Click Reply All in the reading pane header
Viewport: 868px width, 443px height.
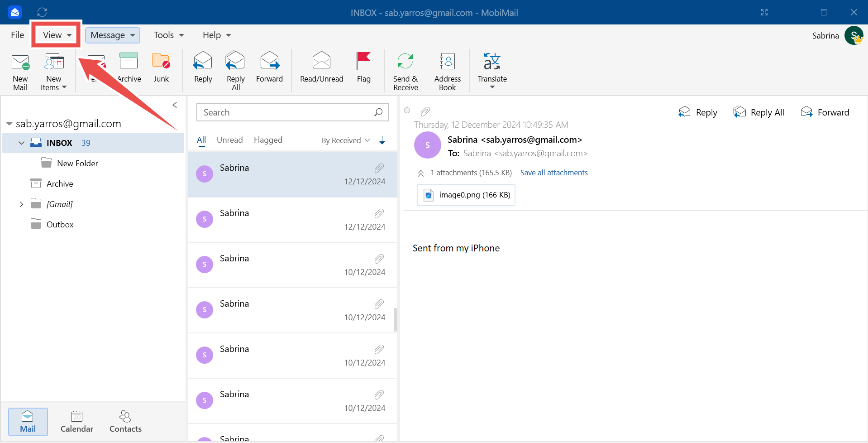[x=758, y=112]
